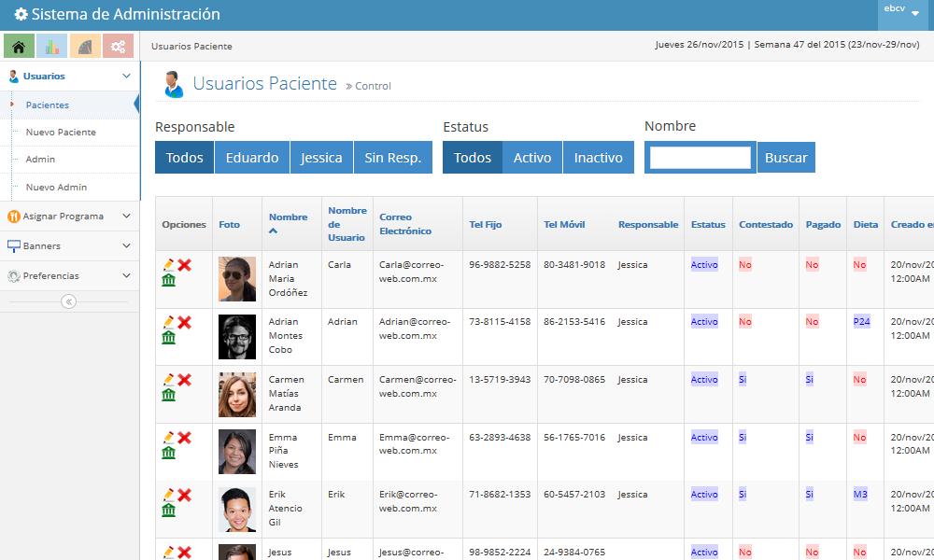
Task: Open the bar chart statistics icon
Action: (51, 46)
